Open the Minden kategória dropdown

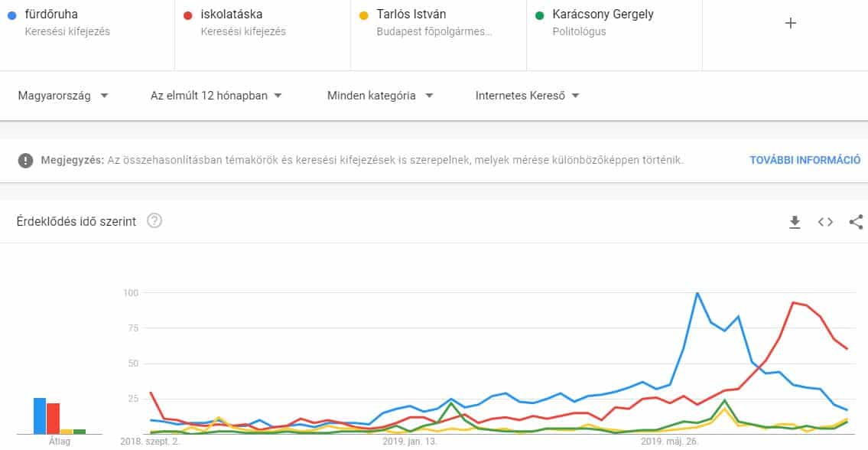380,96
